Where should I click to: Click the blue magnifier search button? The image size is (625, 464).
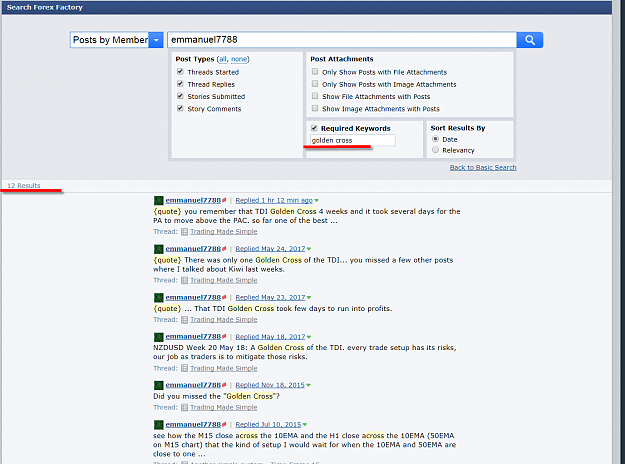pyautogui.click(x=529, y=40)
